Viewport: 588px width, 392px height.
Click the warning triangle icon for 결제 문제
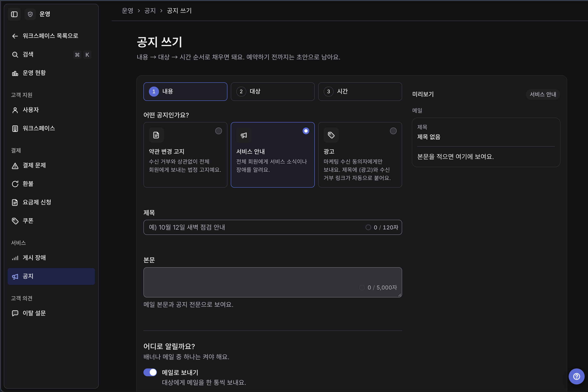click(15, 166)
